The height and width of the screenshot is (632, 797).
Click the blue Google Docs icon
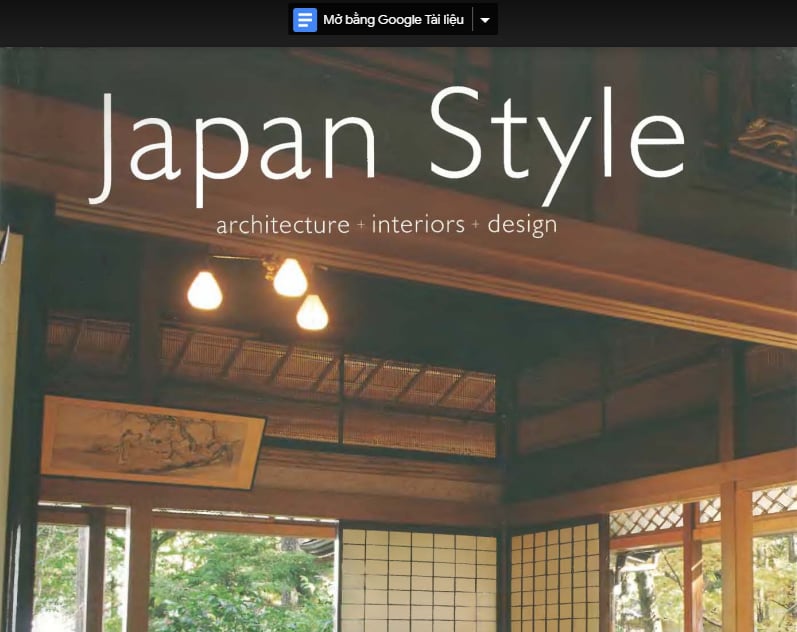coord(305,20)
